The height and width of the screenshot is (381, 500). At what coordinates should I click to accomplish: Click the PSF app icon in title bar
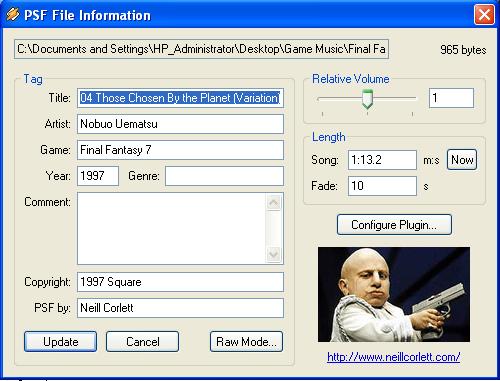point(13,15)
